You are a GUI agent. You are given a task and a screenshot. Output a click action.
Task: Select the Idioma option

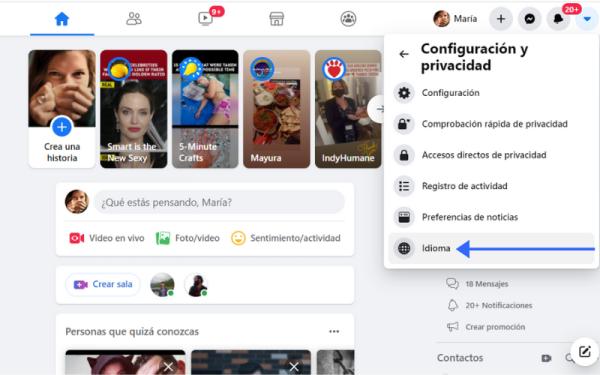coord(491,248)
